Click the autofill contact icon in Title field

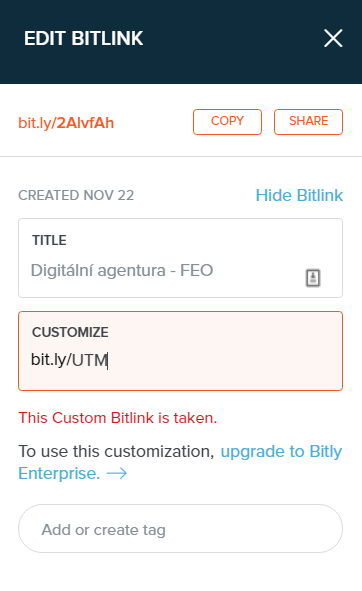pyautogui.click(x=313, y=278)
